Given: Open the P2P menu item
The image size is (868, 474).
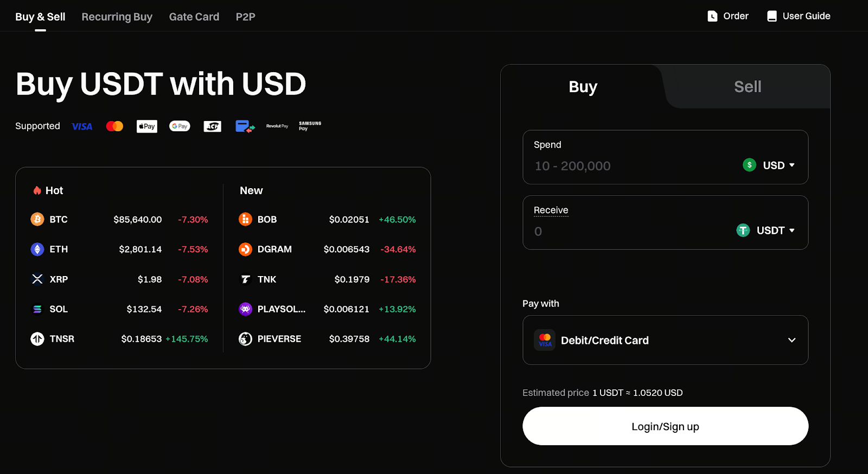Looking at the screenshot, I should coord(245,17).
